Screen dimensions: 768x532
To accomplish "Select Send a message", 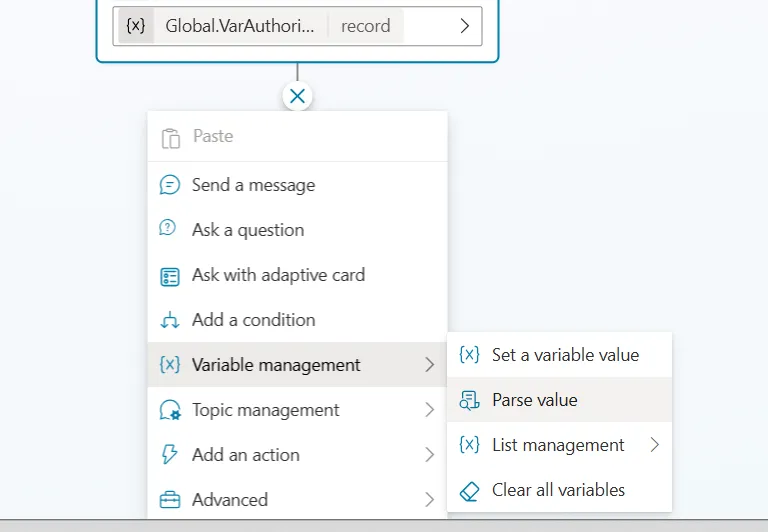I will click(297, 185).
